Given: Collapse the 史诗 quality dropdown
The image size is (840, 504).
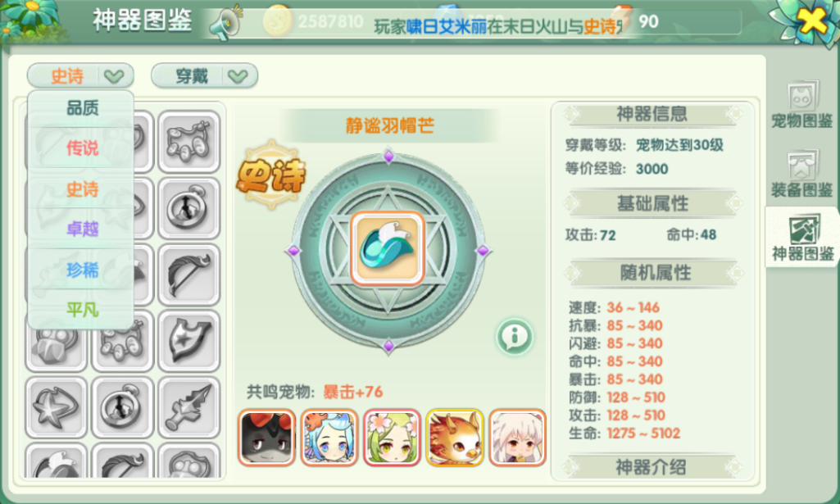Looking at the screenshot, I should tap(80, 76).
